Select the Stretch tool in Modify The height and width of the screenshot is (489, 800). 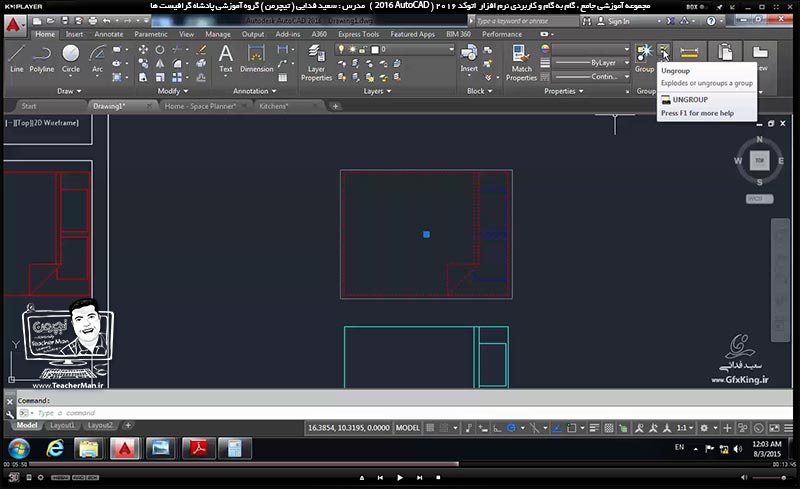143,77
